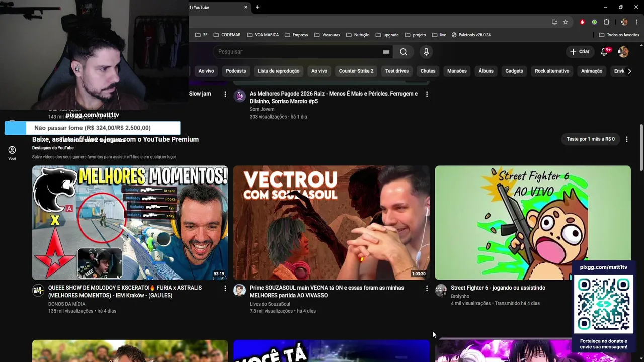Open the VOA MARICA bookmarks folder
644x362 pixels.
(263, 35)
